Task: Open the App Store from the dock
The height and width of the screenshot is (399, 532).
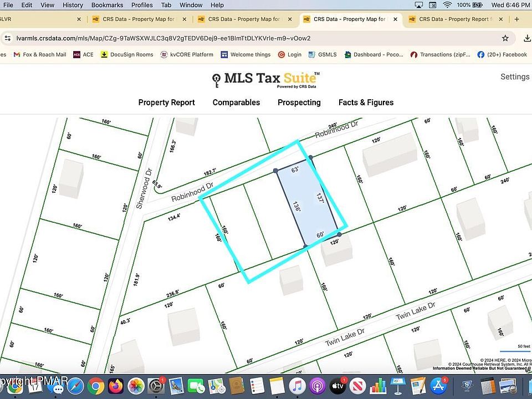Action: pyautogui.click(x=438, y=385)
